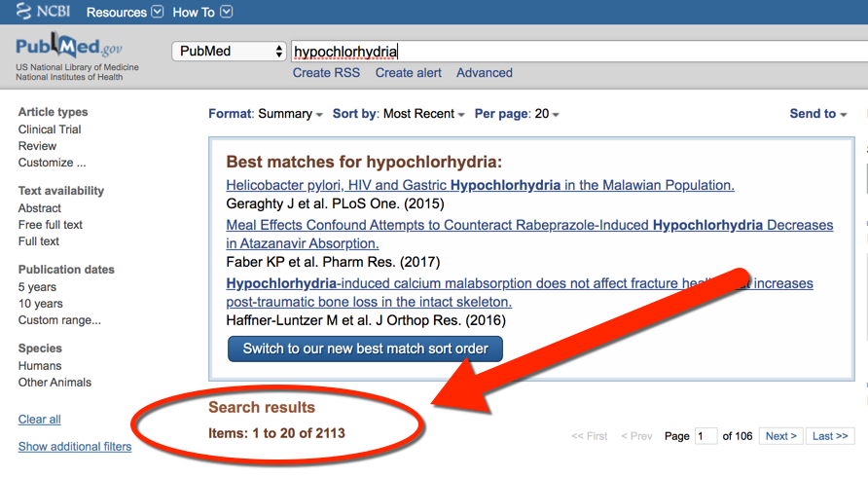Filter by Free full text
Viewport: 868px width, 478px height.
coord(50,225)
